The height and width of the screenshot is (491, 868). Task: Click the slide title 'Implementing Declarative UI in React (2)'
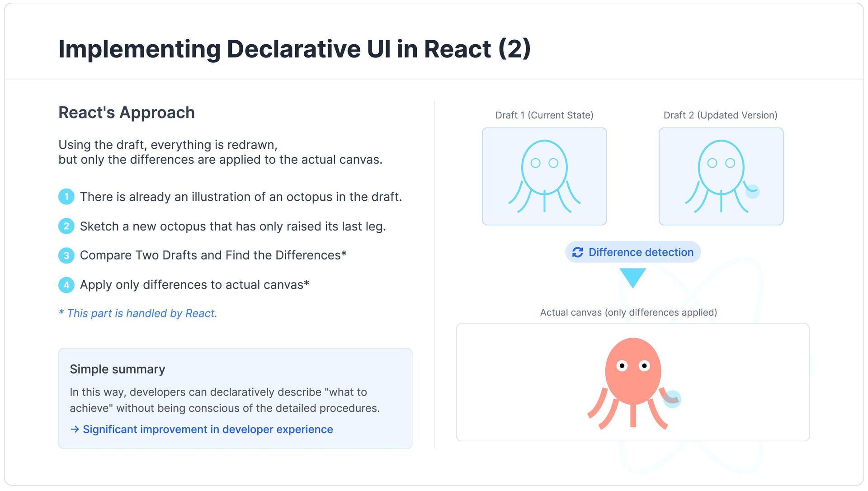coord(294,49)
